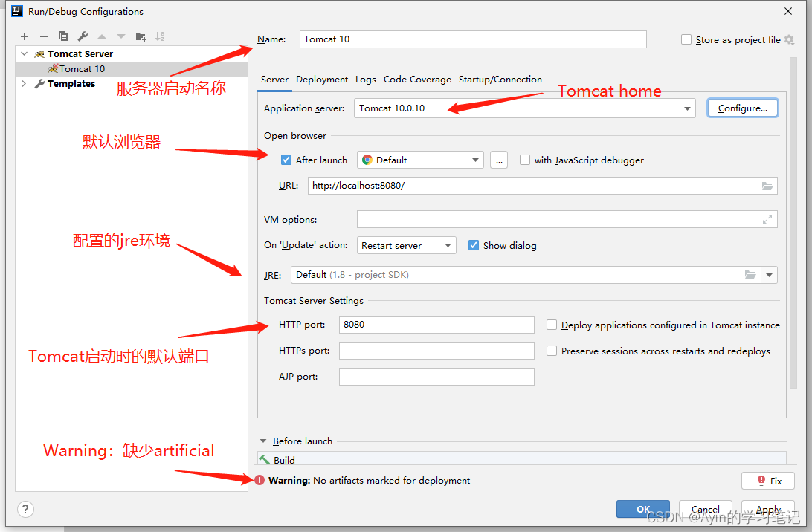The height and width of the screenshot is (532, 812).
Task: Switch to Deployment tab
Action: (x=322, y=80)
